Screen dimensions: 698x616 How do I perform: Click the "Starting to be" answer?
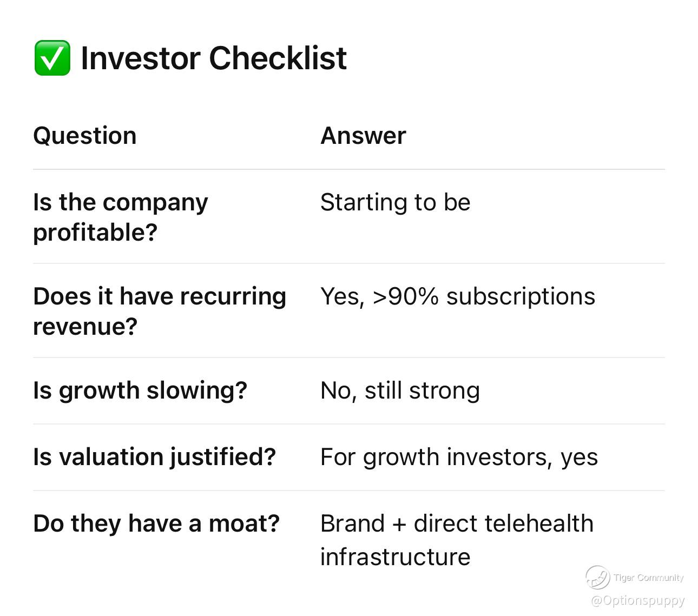click(395, 202)
